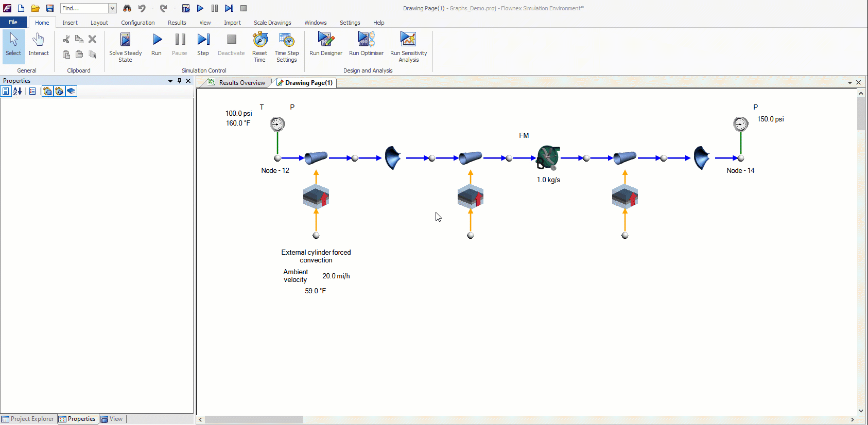868x425 pixels.
Task: Switch to the Interact mode tool
Action: pyautogui.click(x=39, y=45)
